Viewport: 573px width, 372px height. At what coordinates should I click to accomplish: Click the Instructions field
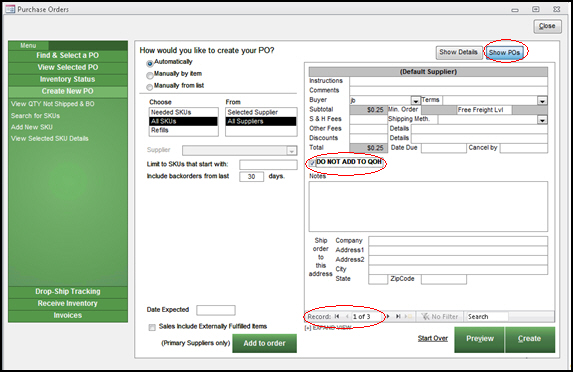pyautogui.click(x=448, y=81)
